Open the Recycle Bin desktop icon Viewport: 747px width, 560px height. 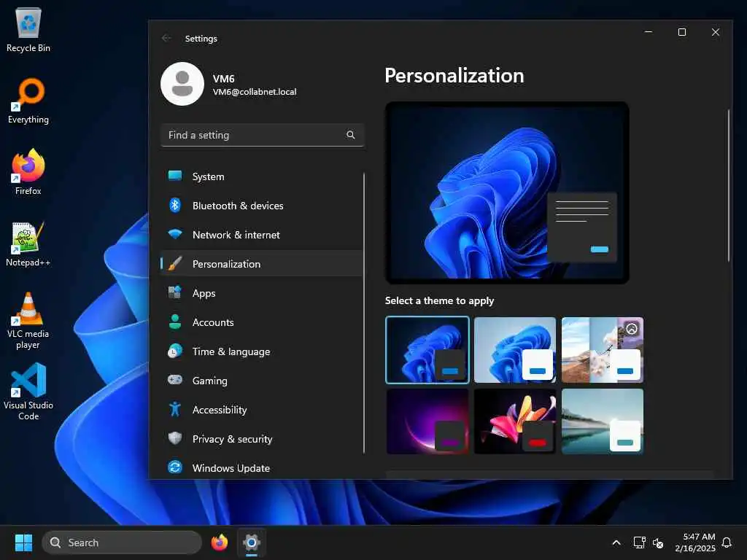[28, 29]
